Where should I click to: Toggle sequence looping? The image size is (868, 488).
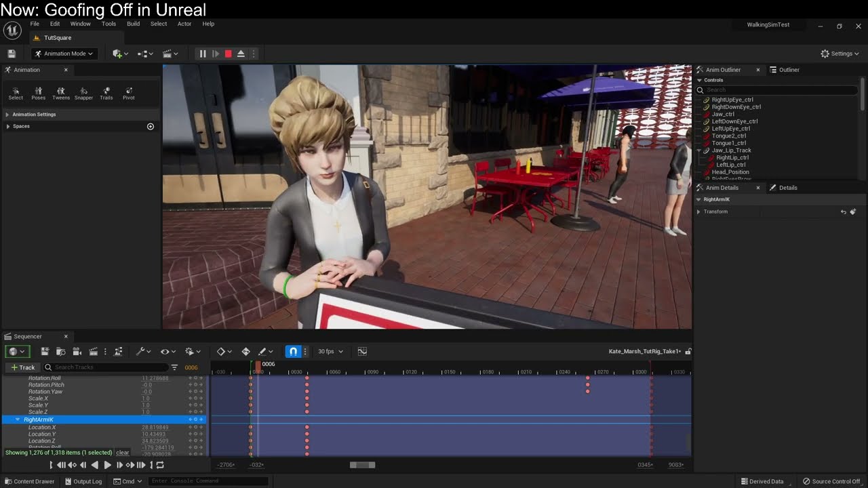point(160,465)
